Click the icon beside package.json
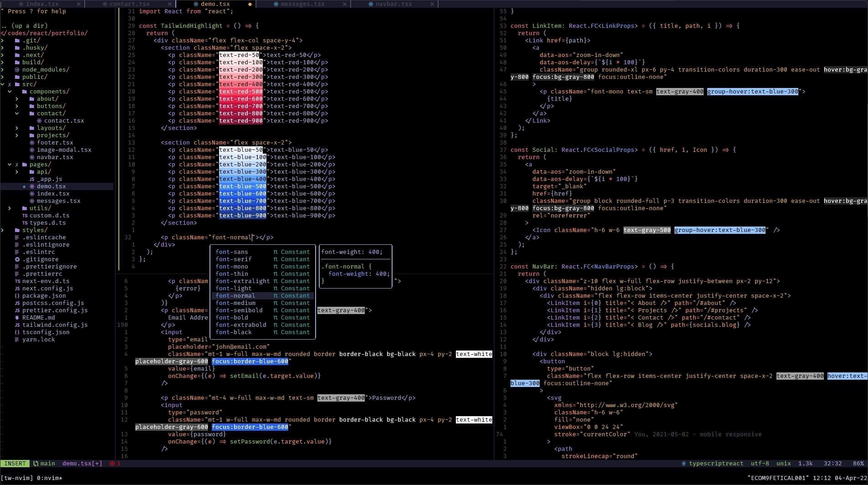Viewport: 868px width, 485px height. [x=17, y=295]
